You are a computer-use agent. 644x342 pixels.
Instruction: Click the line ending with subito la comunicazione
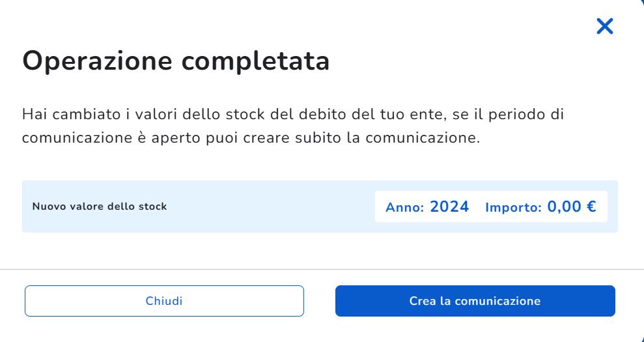(251, 138)
